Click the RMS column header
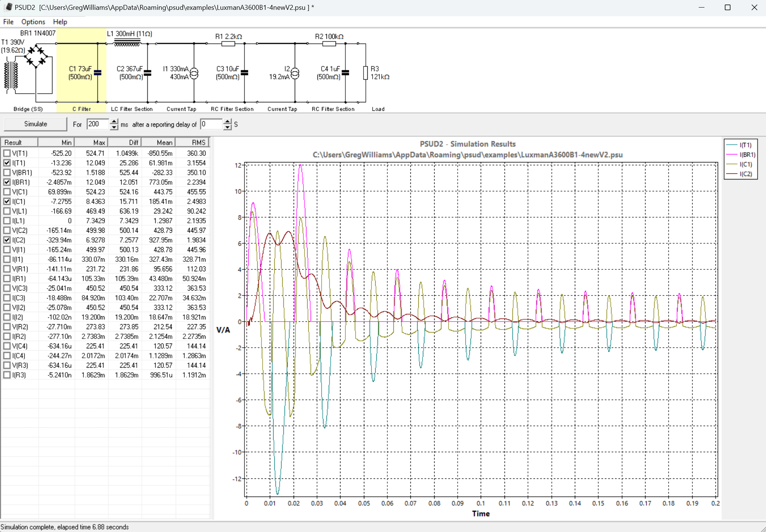The image size is (766, 532). 192,142
